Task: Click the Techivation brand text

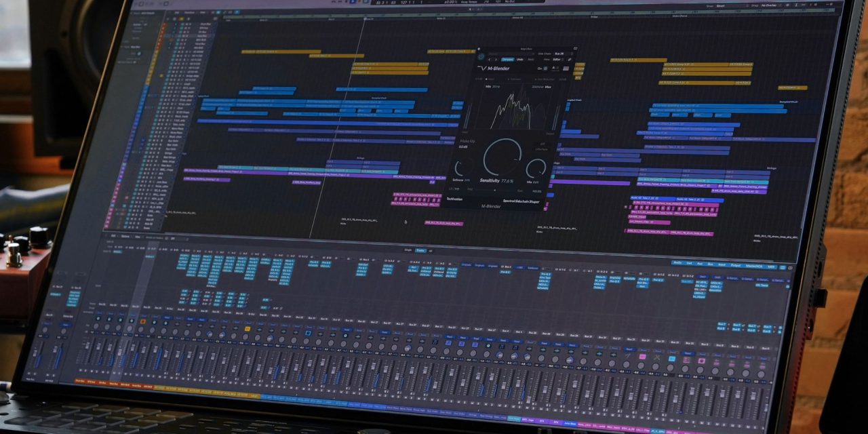Action: point(454,199)
